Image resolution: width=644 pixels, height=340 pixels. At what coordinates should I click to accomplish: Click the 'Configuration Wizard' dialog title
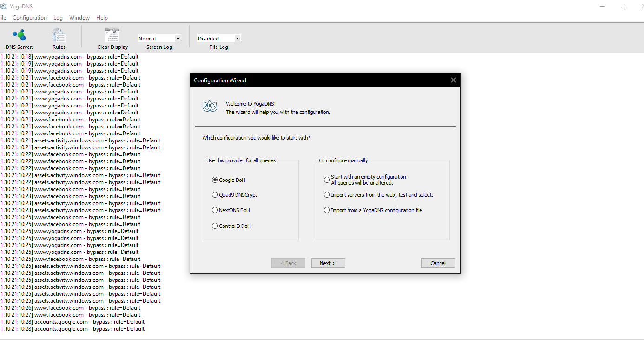pos(220,80)
